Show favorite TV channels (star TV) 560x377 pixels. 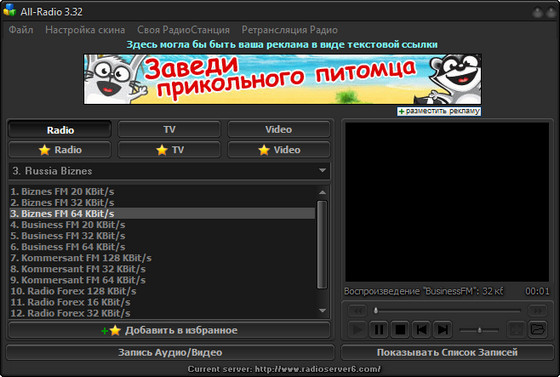169,150
